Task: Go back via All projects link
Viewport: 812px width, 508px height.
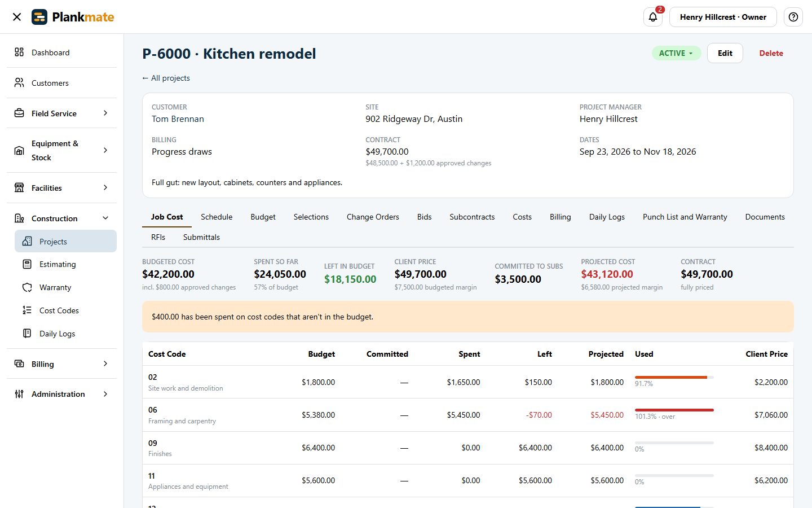Action: 166,78
